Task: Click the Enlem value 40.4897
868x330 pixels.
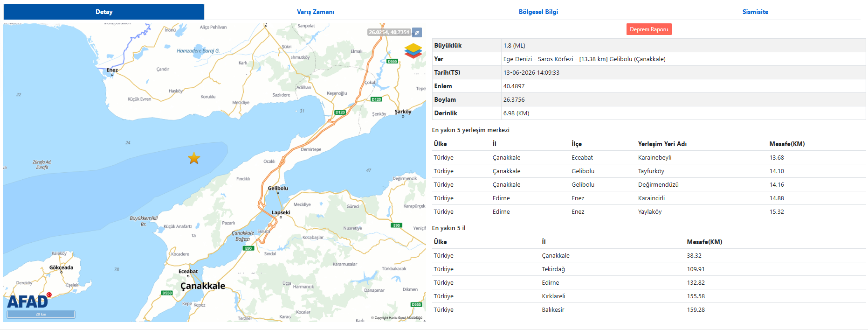Action: (514, 86)
